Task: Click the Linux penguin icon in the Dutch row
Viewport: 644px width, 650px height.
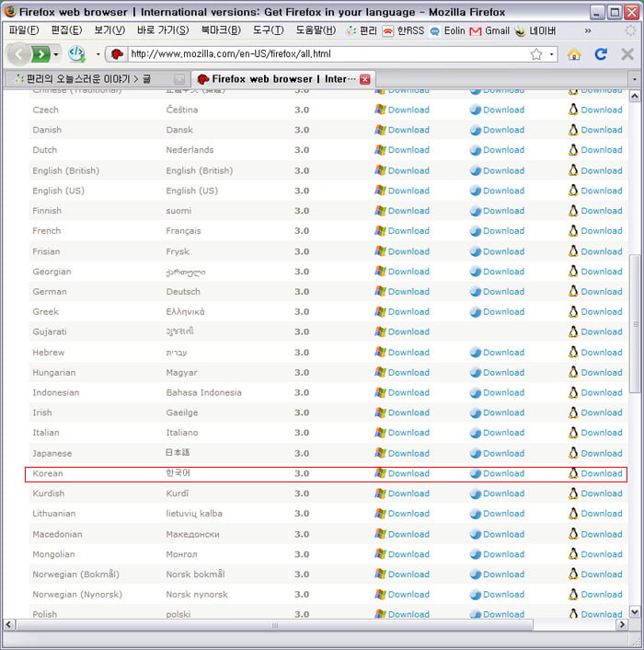Action: coord(573,150)
